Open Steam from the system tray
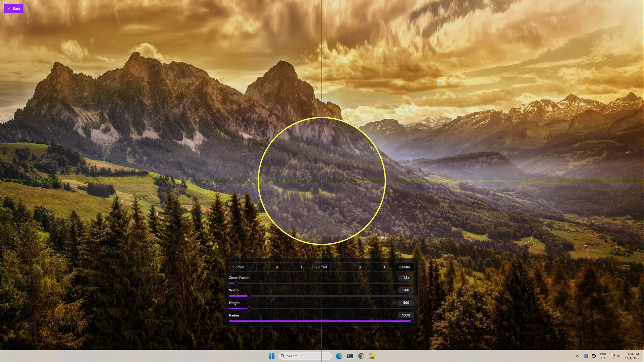 click(594, 356)
